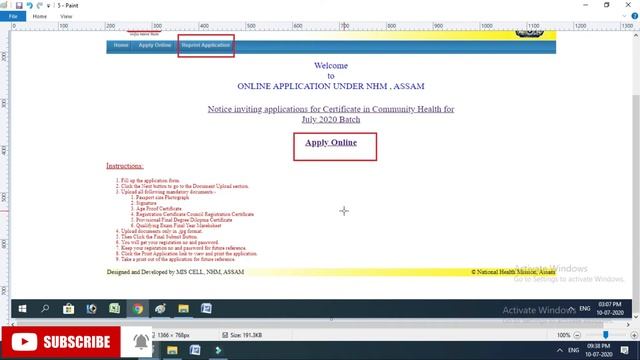Open the clock showing 10-07-2020 in bottom taskbar

click(599, 350)
